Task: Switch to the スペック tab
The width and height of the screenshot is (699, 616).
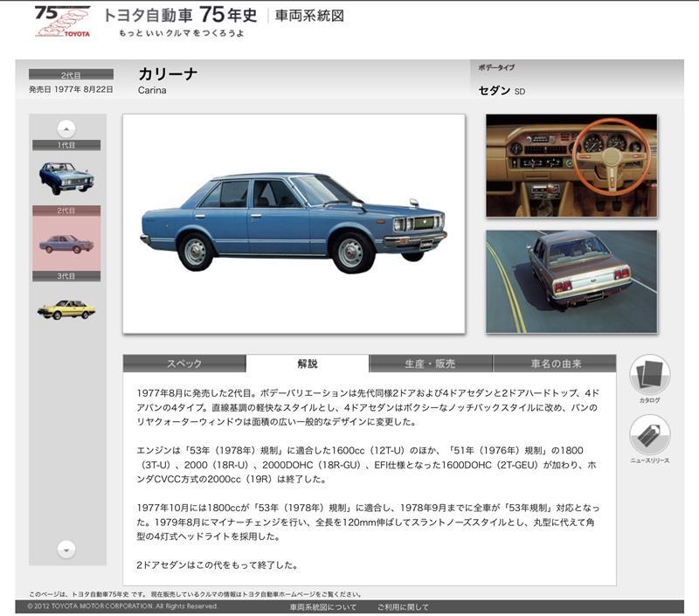Action: coord(184,363)
